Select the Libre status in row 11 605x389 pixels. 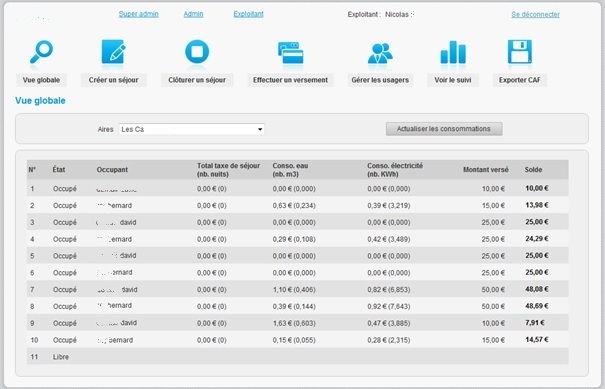point(61,357)
